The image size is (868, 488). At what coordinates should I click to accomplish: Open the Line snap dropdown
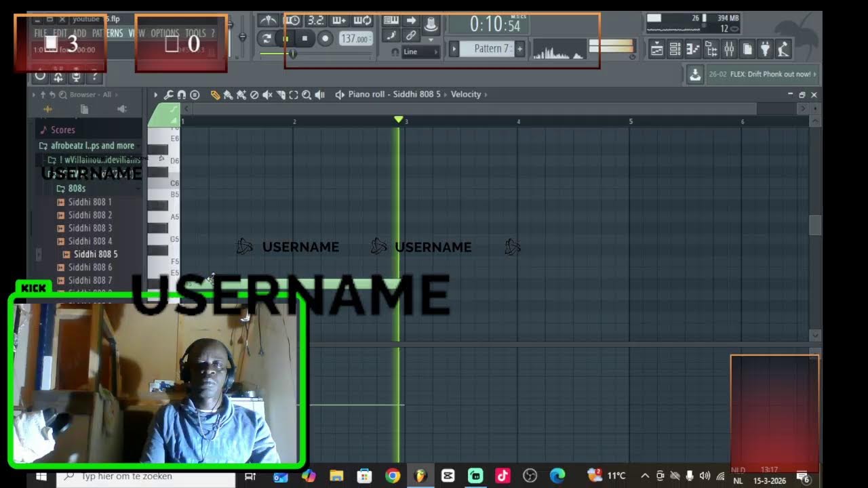[x=420, y=52]
